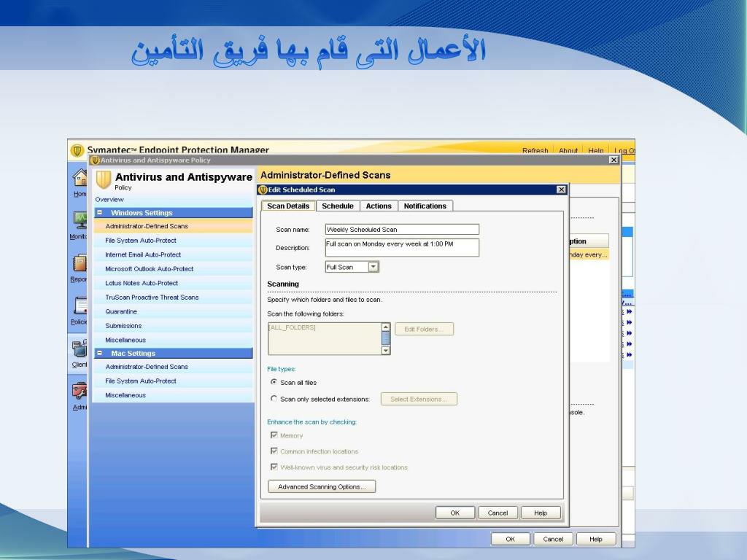Select Submissions settings
Screen dimensions: 747x560
tap(174, 326)
